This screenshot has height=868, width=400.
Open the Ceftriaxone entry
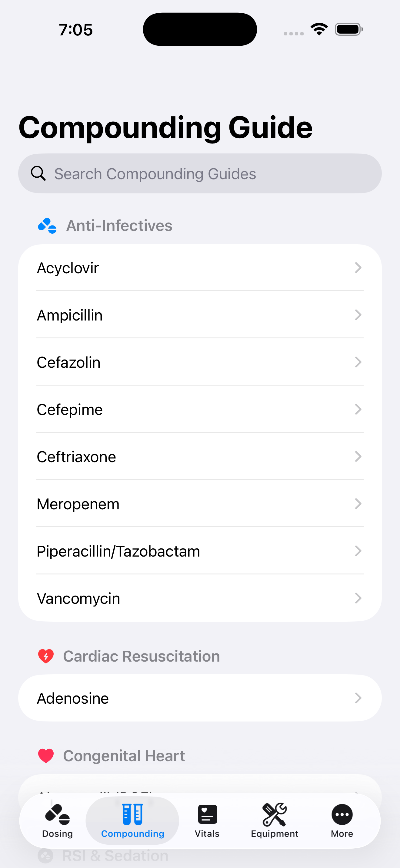[76, 457]
